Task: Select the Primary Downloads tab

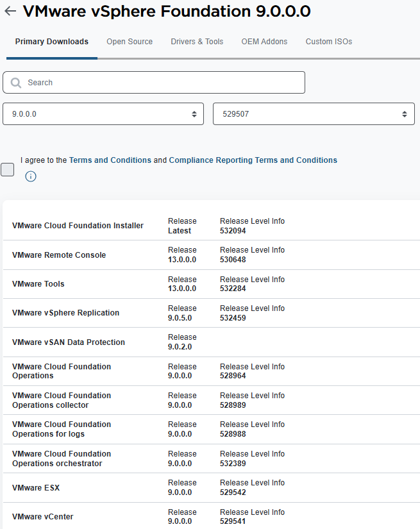Action: tap(52, 42)
